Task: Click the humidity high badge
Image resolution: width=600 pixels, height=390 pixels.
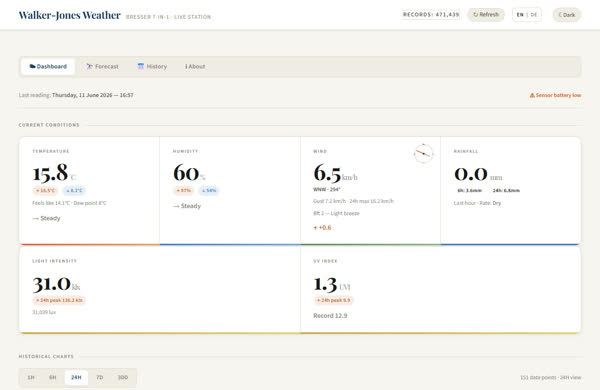Action: 183,191
